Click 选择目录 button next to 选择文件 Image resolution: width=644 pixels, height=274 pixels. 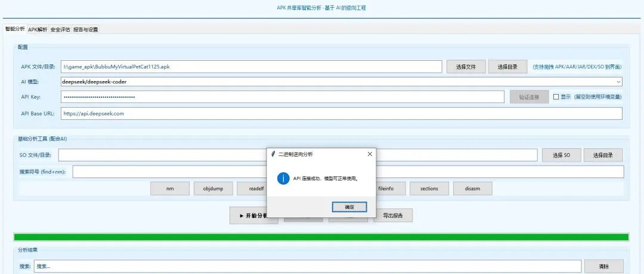[x=507, y=67]
